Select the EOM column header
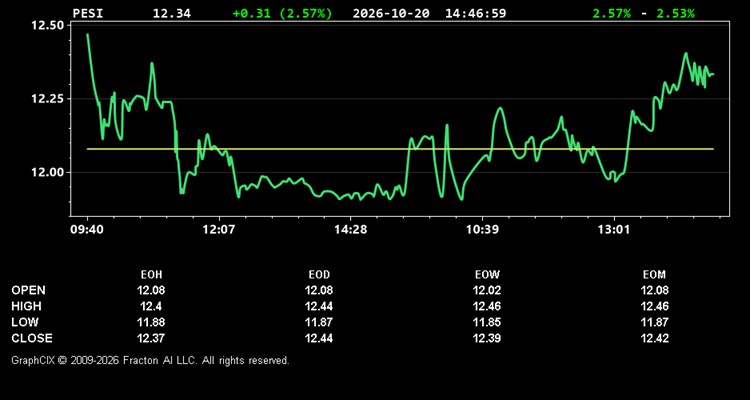Image resolution: width=750 pixels, height=400 pixels. (x=654, y=275)
